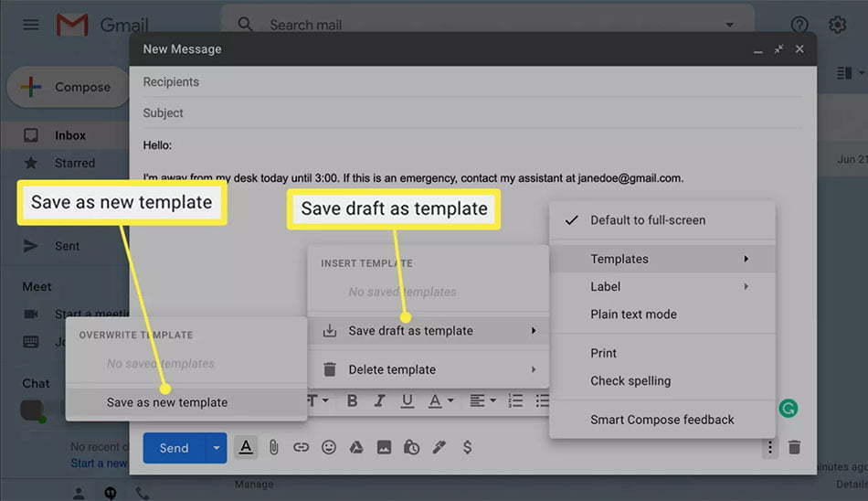Viewport: 868px width, 501px height.
Task: Open the send options arrow beside Send
Action: [x=217, y=448]
